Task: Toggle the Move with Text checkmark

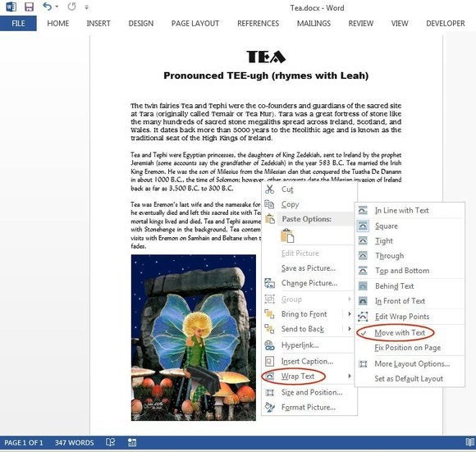Action: [x=364, y=333]
